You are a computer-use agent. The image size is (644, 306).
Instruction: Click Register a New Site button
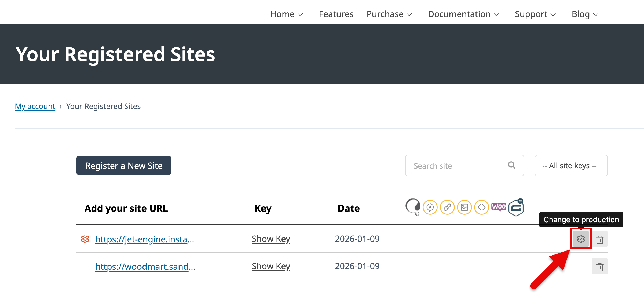coord(124,166)
